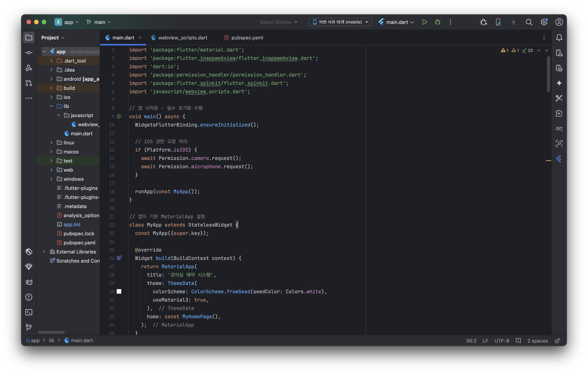Open the device selector dropdown
This screenshot has height=374, width=588.
tap(340, 22)
